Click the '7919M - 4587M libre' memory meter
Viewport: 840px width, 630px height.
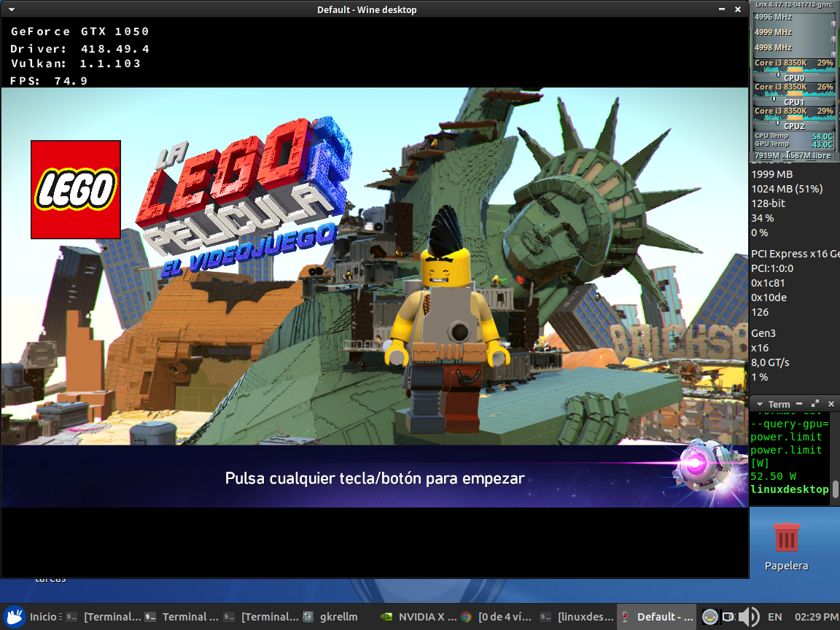coord(794,155)
